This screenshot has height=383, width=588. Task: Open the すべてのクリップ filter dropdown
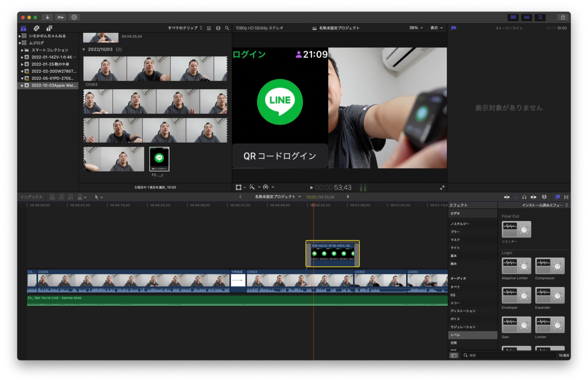[x=185, y=28]
